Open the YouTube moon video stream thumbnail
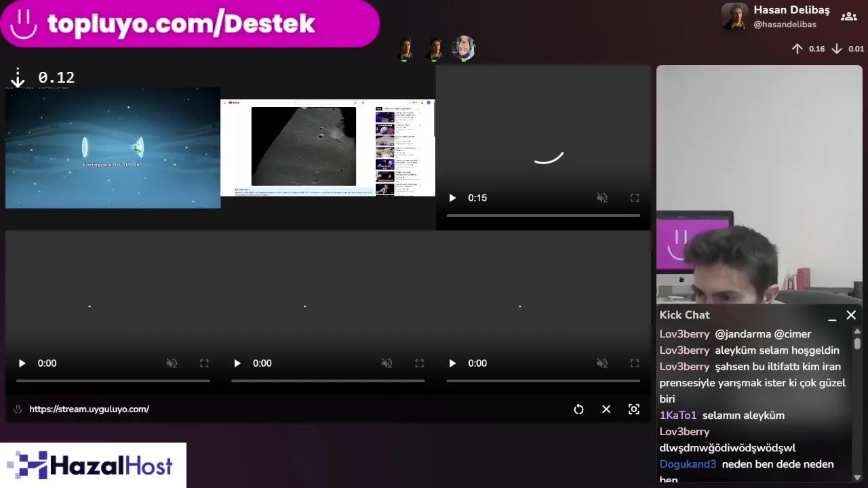The height and width of the screenshot is (488, 868). (328, 148)
